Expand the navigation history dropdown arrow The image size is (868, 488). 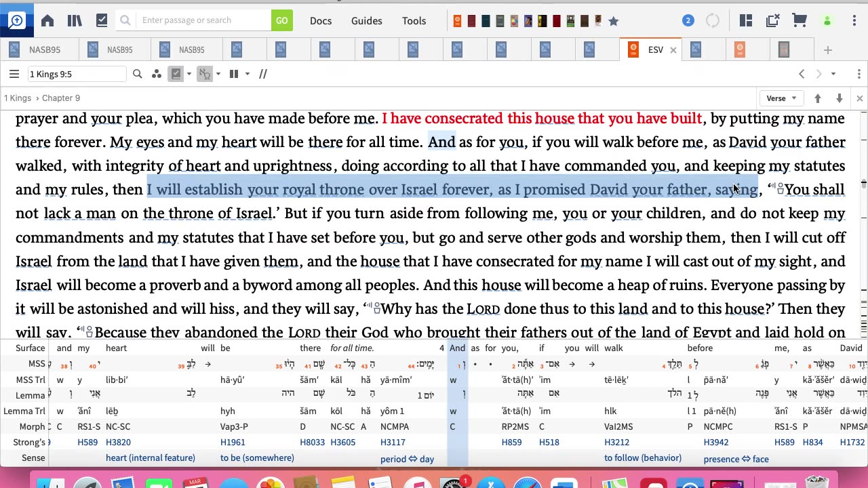click(833, 74)
